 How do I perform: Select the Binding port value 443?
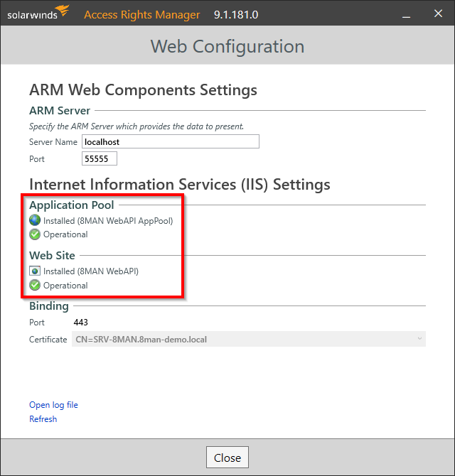pyautogui.click(x=80, y=322)
